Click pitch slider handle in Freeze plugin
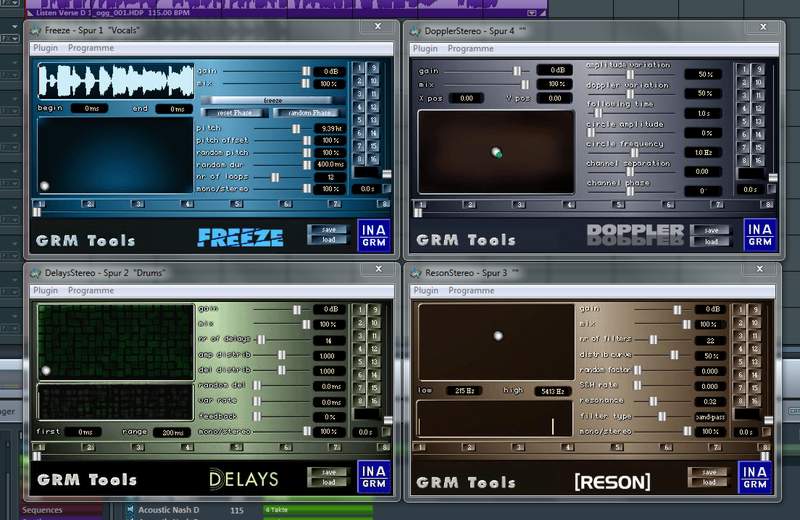 296,129
